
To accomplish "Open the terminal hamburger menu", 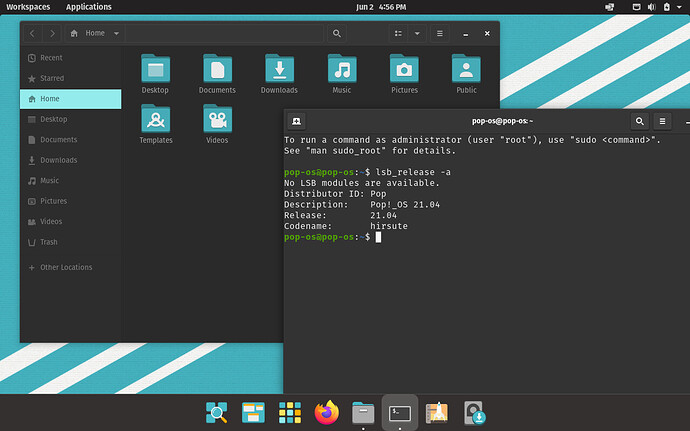I will tap(662, 121).
